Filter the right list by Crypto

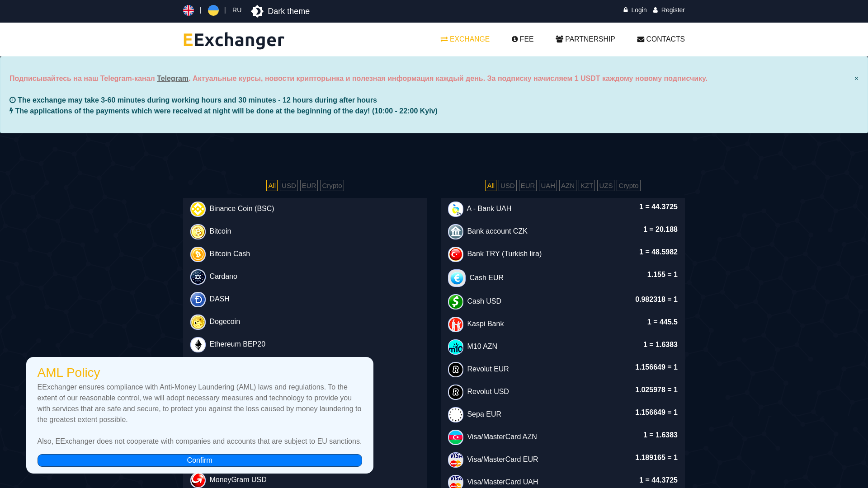[628, 186]
